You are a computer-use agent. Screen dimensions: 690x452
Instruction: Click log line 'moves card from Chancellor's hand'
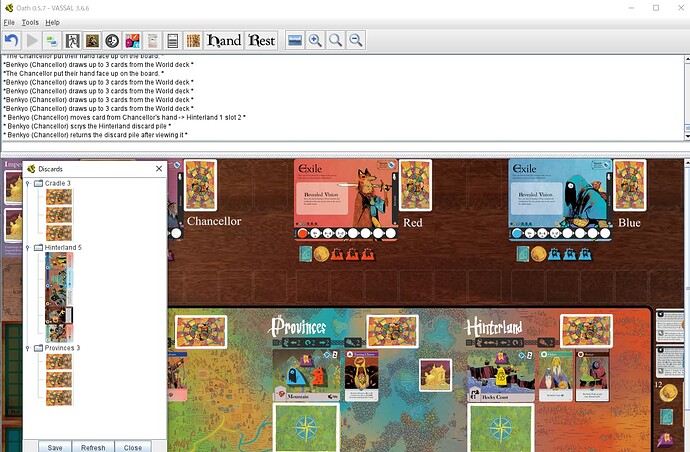[125, 118]
